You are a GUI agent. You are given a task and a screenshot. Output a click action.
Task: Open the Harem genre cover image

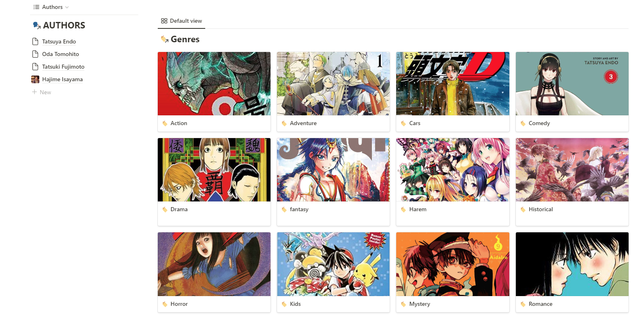click(453, 170)
